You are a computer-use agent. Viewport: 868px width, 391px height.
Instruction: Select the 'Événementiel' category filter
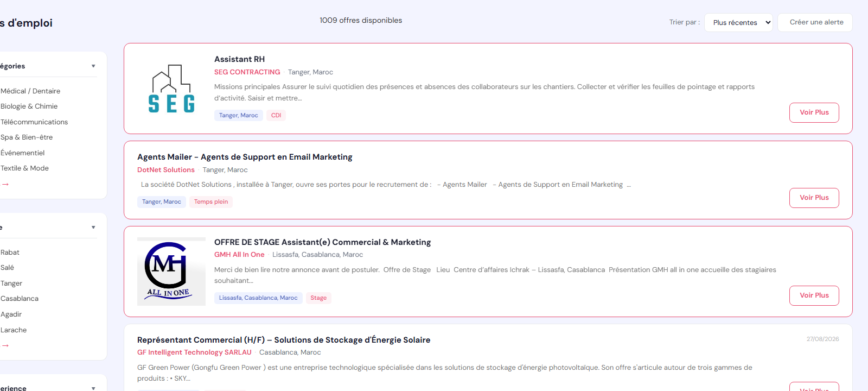pos(22,153)
